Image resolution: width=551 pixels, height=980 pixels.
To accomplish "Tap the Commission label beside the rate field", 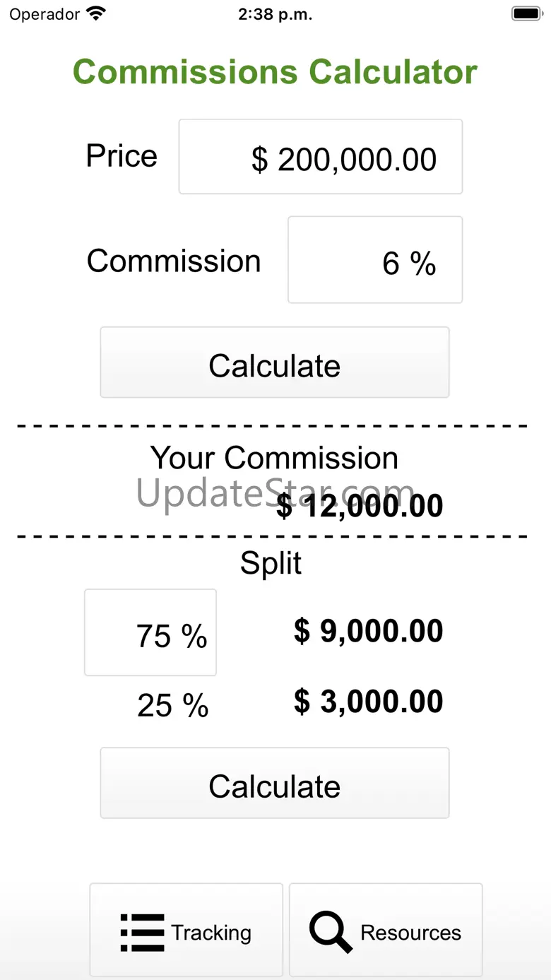I will [174, 261].
